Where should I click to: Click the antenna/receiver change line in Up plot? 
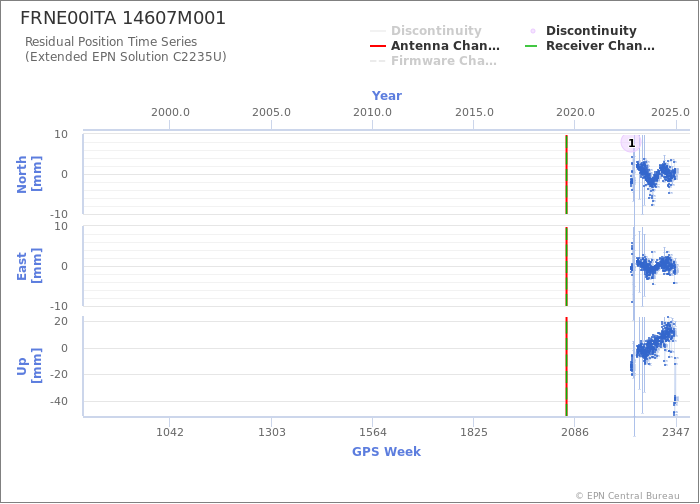tap(567, 366)
